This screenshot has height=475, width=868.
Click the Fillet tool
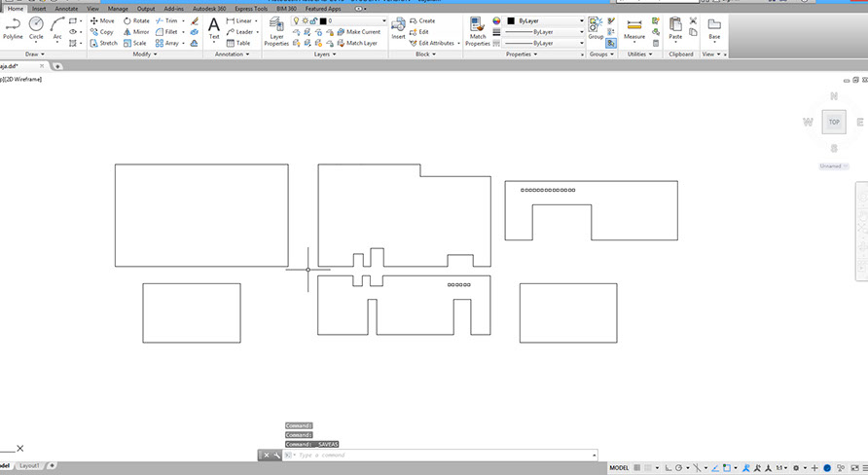(166, 31)
